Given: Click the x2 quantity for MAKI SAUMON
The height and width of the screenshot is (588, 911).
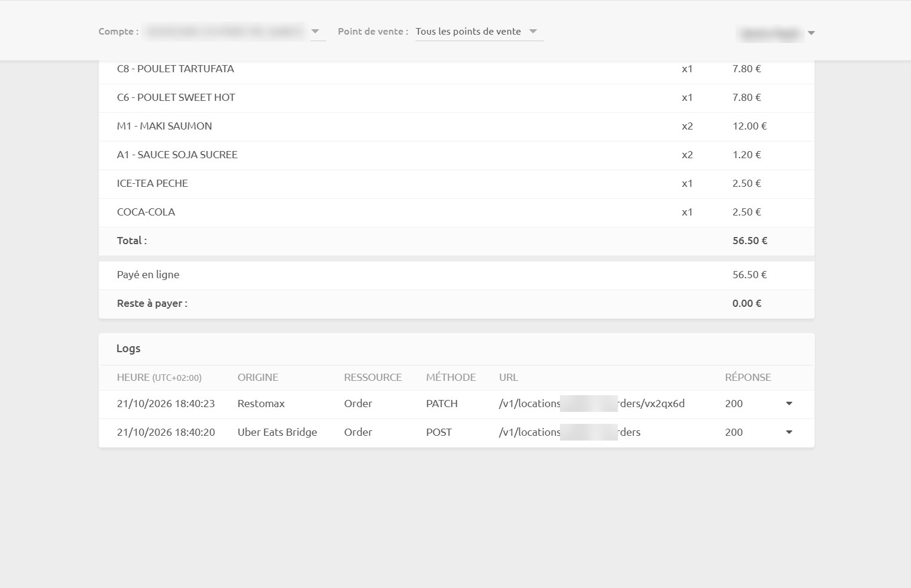Looking at the screenshot, I should [x=687, y=126].
